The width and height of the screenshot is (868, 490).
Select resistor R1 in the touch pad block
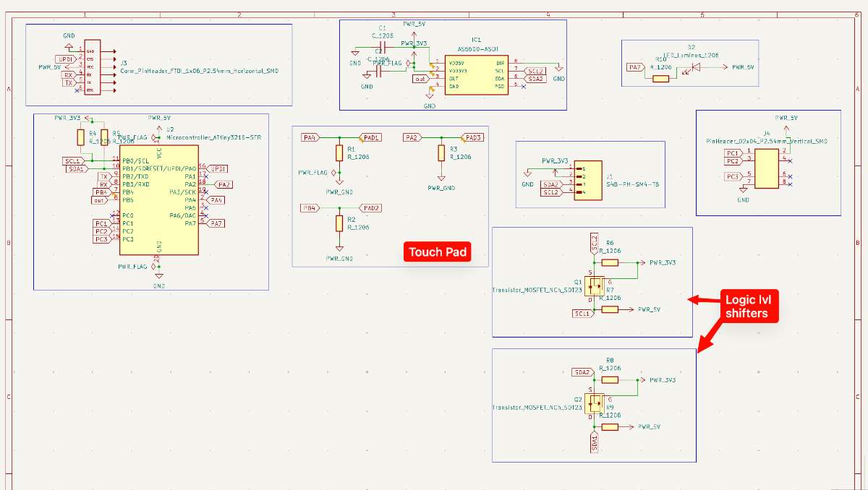click(339, 152)
